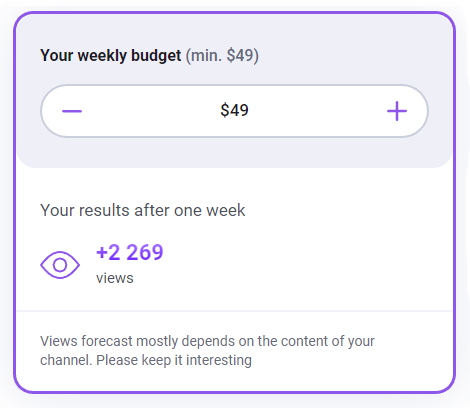Click the word "budget" in bold heading
The height and width of the screenshot is (408, 470).
click(x=156, y=55)
